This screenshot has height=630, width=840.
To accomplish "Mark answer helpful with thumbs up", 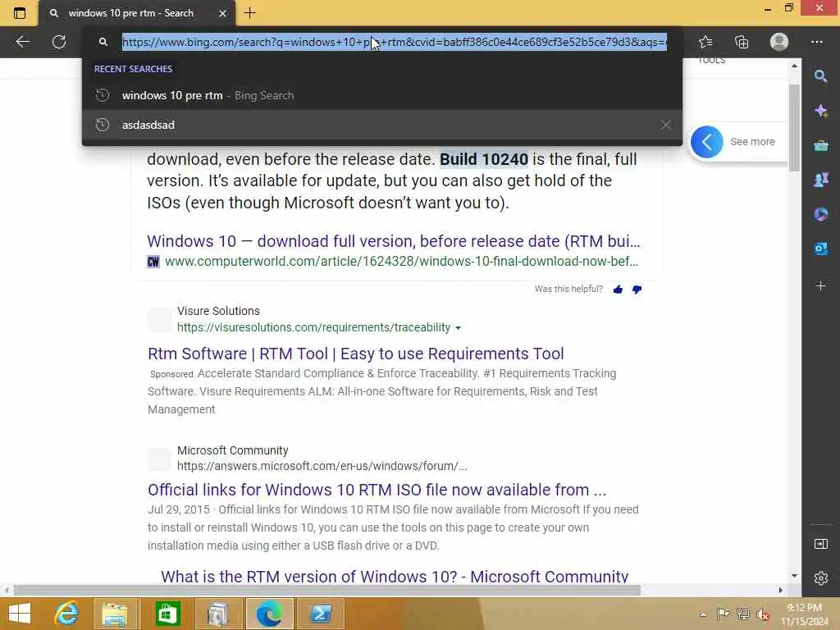I will pos(618,290).
